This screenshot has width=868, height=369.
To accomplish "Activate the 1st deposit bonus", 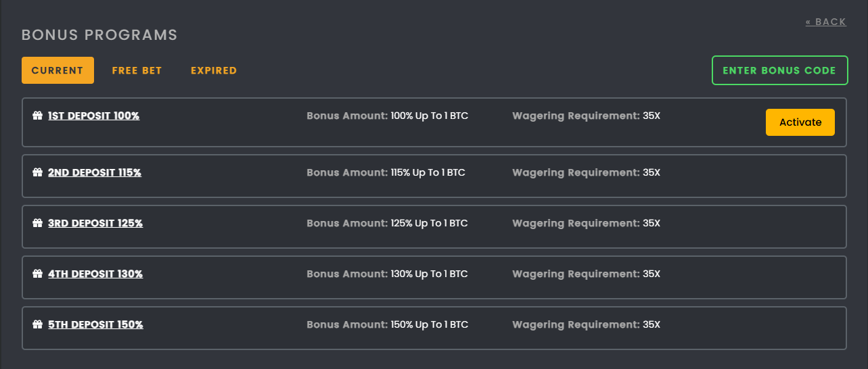I will click(800, 122).
